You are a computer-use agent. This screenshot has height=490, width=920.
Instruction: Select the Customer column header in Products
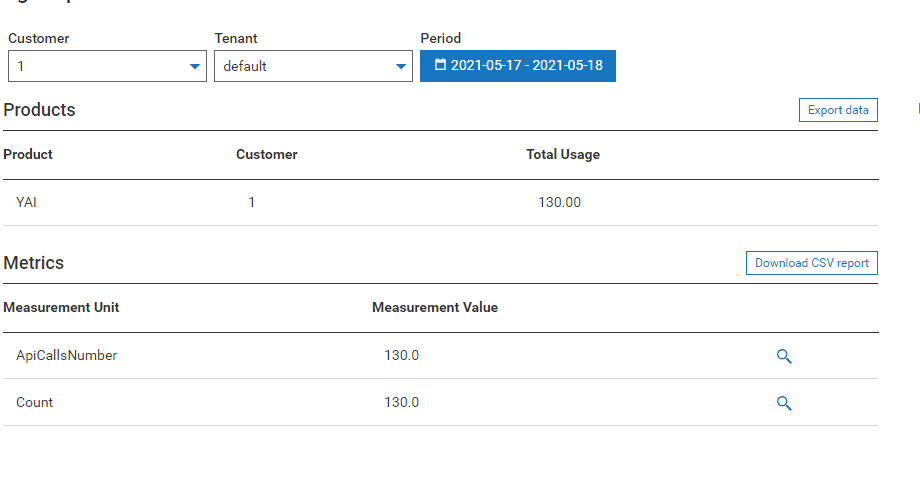point(267,154)
